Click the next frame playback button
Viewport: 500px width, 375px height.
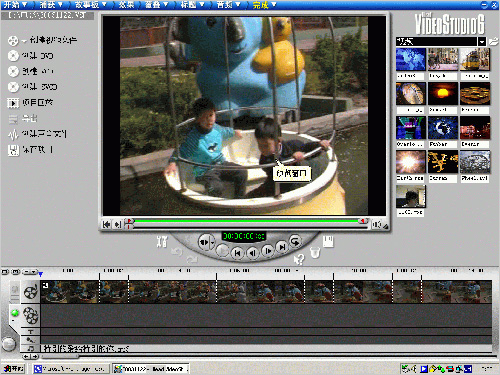point(268,251)
